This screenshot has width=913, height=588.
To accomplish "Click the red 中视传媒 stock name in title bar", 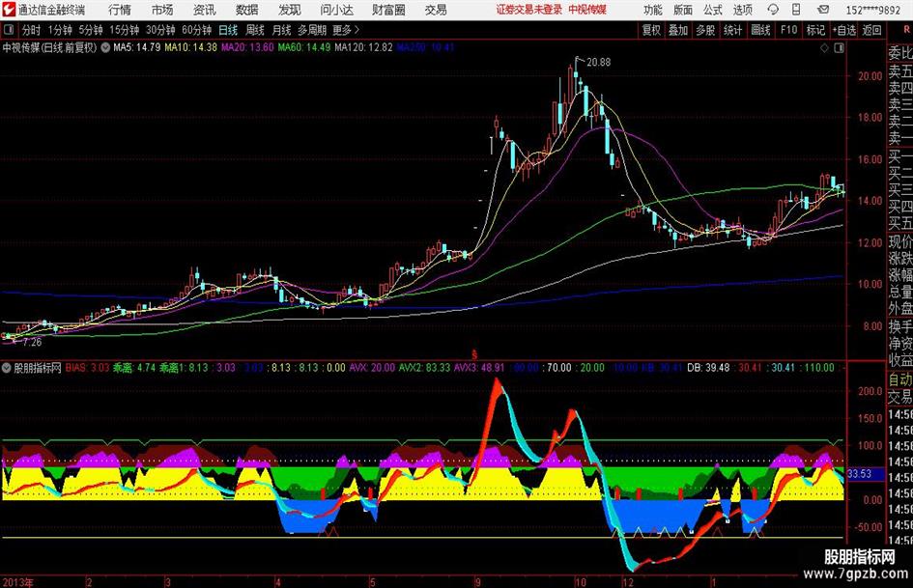I will (x=587, y=10).
